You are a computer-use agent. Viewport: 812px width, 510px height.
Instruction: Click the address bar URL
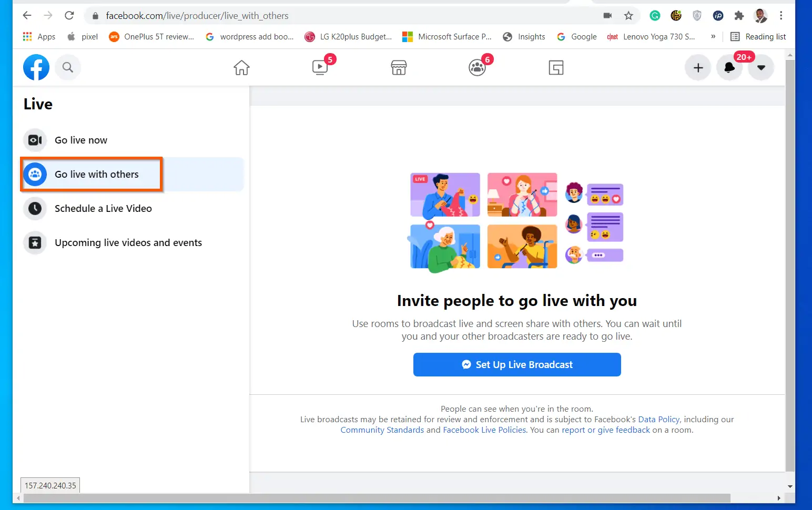(197, 16)
